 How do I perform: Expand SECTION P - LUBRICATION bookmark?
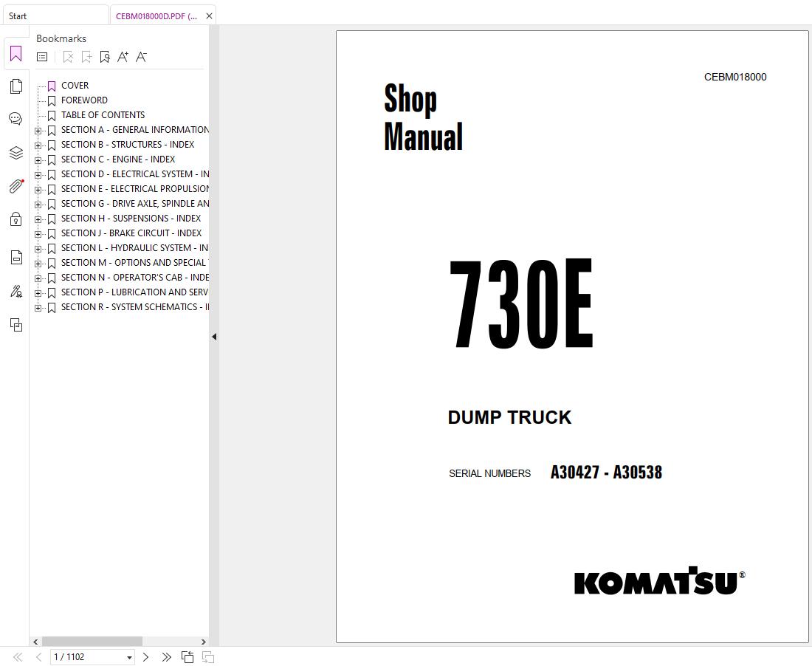[38, 293]
